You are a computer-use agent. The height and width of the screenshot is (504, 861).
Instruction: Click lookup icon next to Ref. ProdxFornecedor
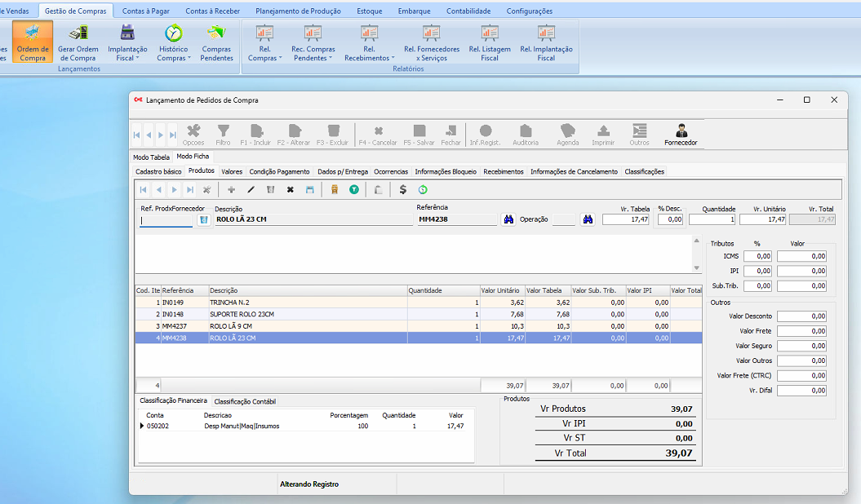tap(203, 220)
